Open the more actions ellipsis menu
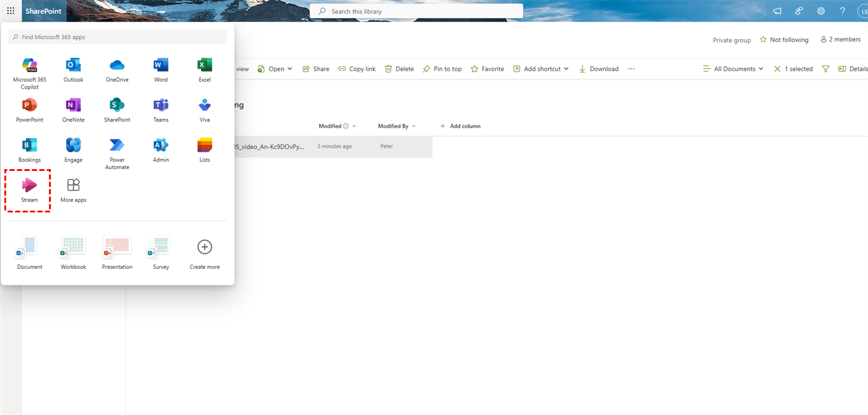This screenshot has height=415, width=868. [x=631, y=69]
